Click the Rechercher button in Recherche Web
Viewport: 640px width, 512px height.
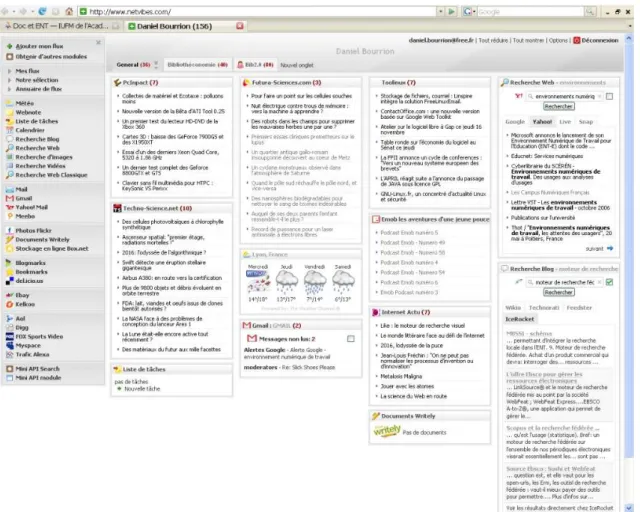(x=559, y=107)
